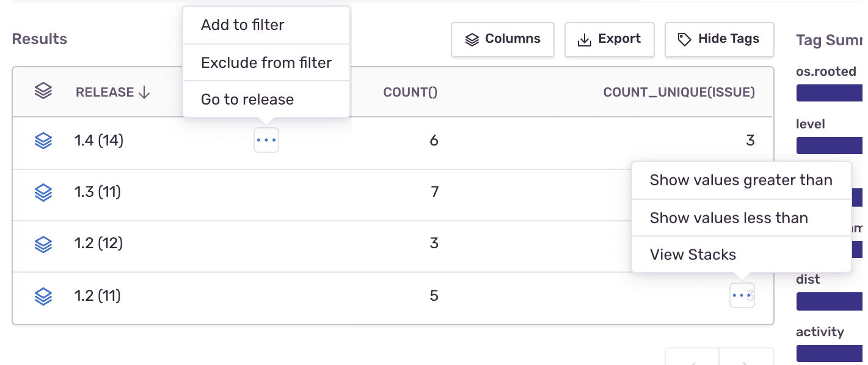The image size is (868, 365).
Task: Click the release stack icon beside 1.3 (11)
Action: pyautogui.click(x=43, y=191)
